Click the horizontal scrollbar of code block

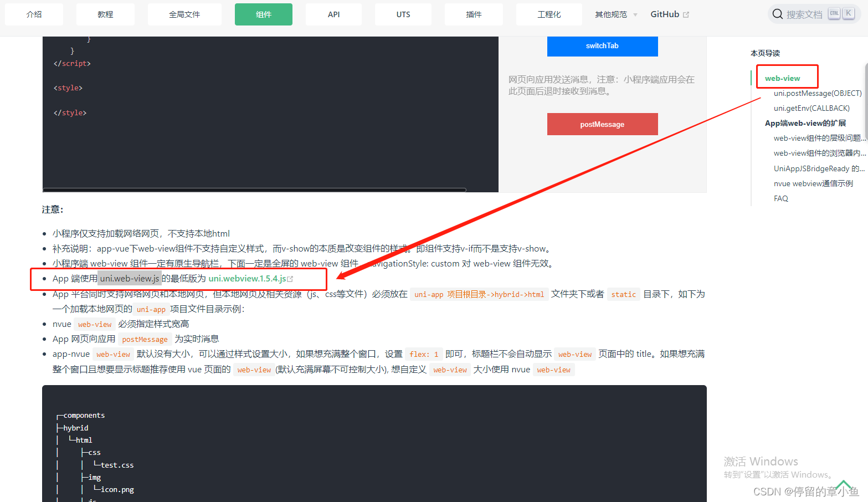(x=255, y=190)
